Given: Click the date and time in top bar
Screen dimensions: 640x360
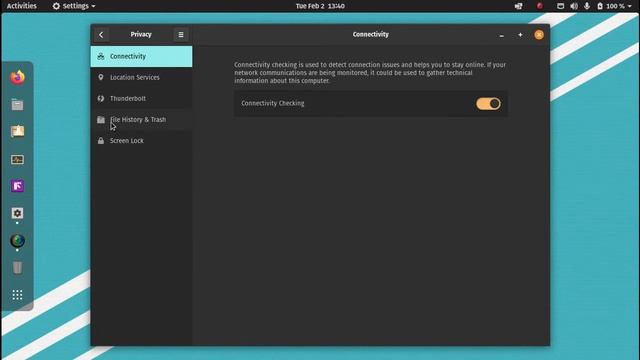Looking at the screenshot, I should 320,6.
